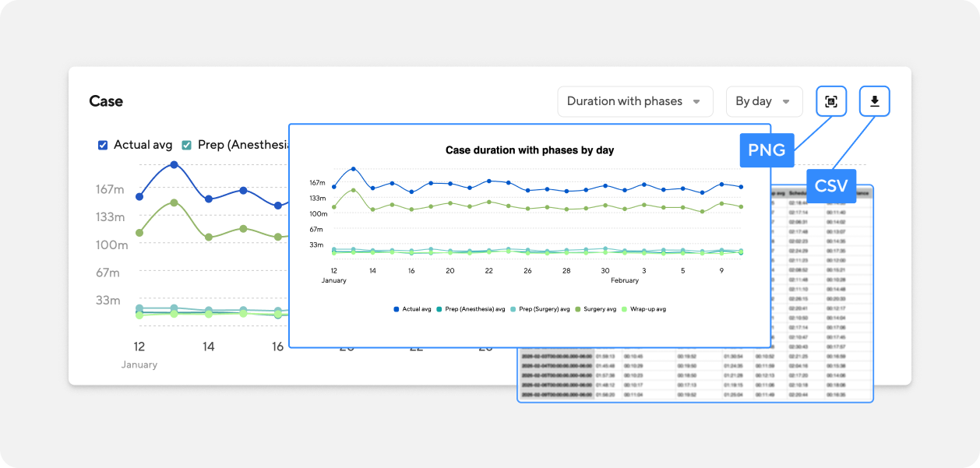Click the January label under Case chart
Image resolution: width=980 pixels, height=468 pixels.
139,364
